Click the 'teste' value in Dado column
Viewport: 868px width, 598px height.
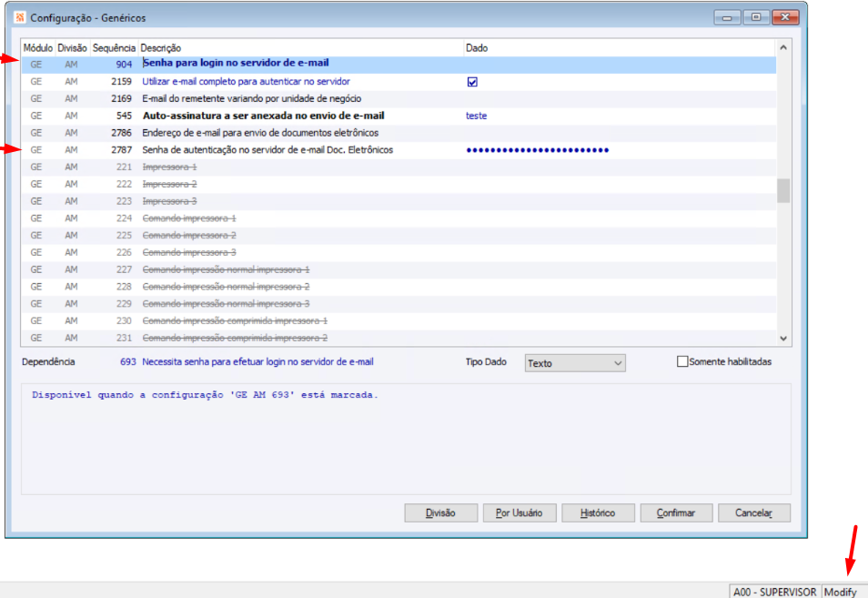pos(477,116)
